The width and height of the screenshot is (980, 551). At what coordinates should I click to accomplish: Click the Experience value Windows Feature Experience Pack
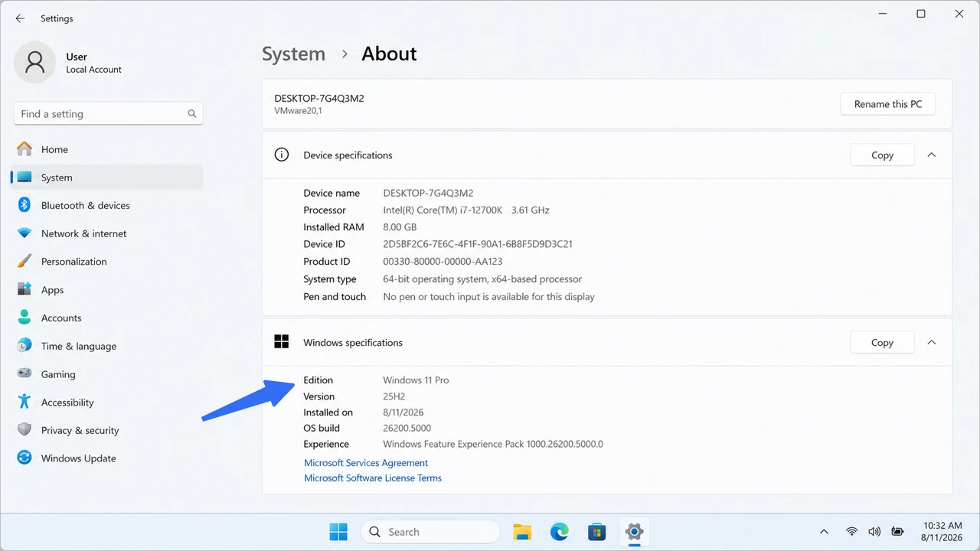point(493,444)
